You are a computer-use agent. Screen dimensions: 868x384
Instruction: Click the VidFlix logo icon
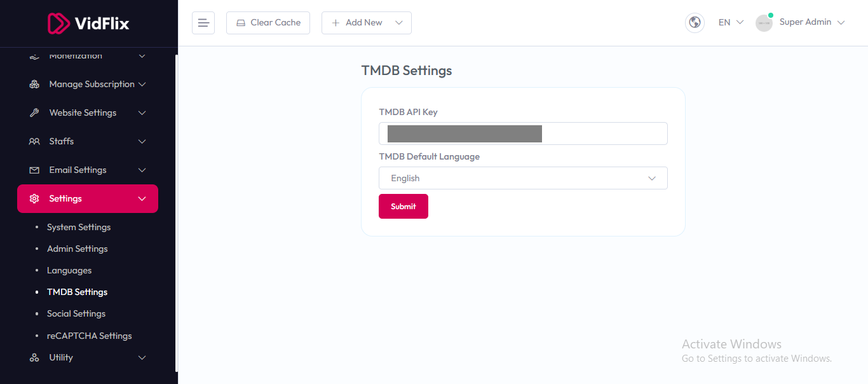click(58, 24)
